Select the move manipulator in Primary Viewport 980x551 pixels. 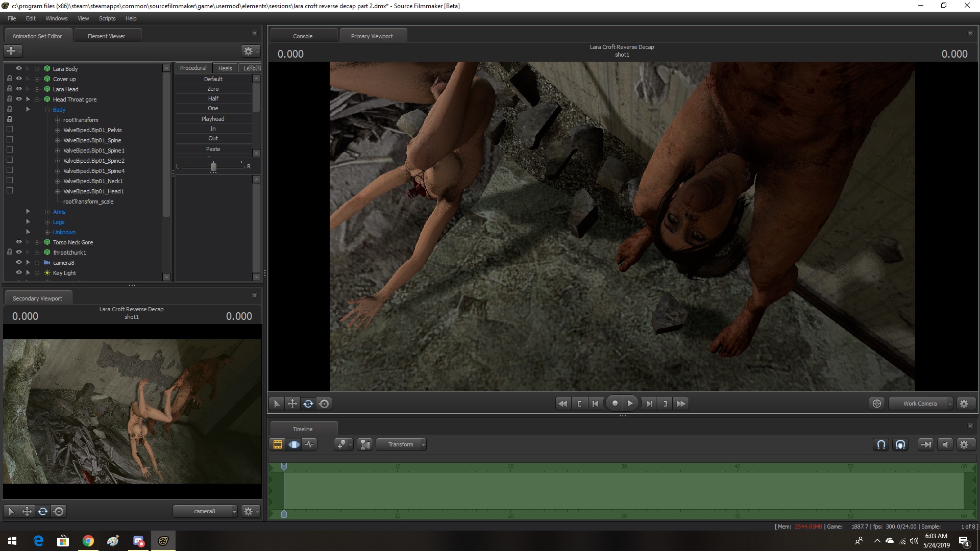click(292, 404)
